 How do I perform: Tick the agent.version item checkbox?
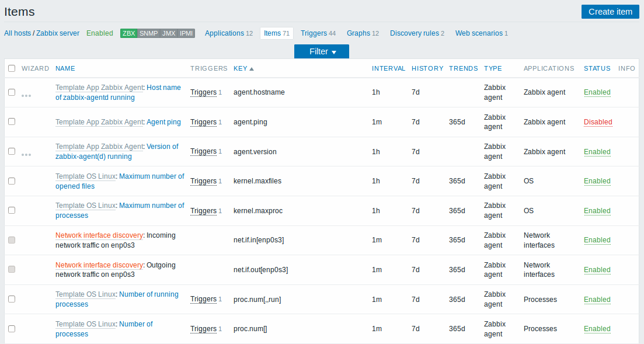click(x=12, y=151)
